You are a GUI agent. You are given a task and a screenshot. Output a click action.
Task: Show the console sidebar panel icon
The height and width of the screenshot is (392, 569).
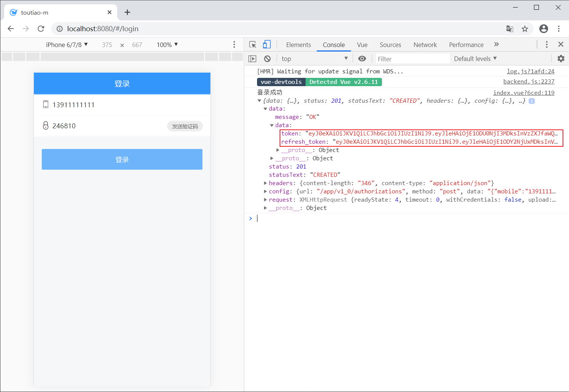coord(253,59)
